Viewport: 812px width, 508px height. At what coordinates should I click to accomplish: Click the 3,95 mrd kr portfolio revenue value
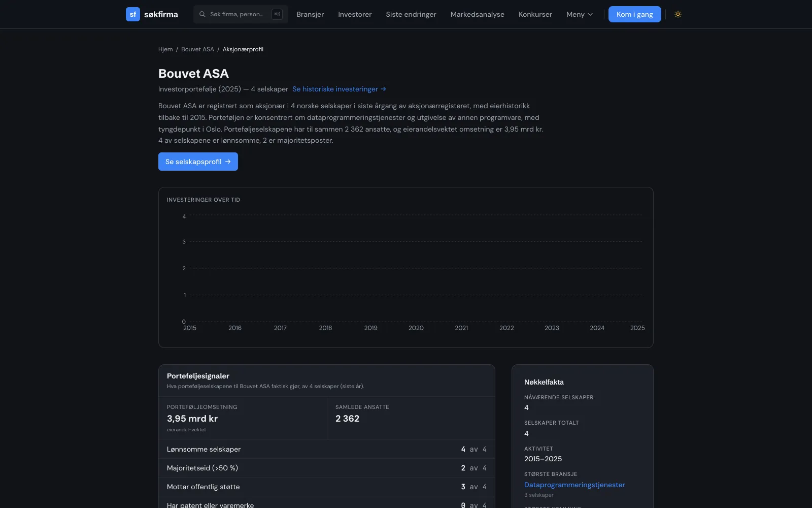(192, 419)
